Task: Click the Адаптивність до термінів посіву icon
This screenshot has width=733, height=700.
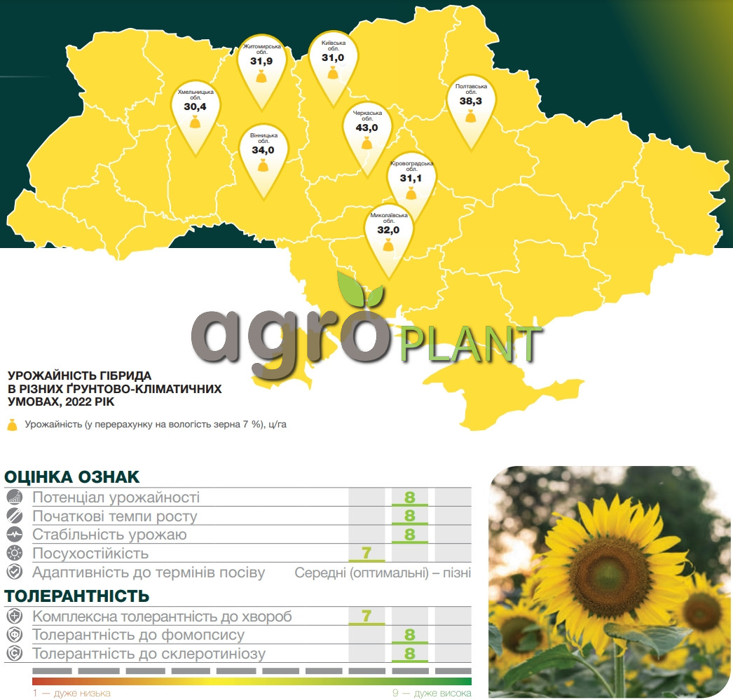Action: [15, 572]
